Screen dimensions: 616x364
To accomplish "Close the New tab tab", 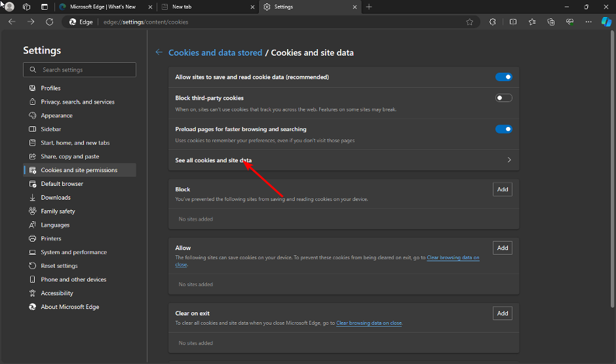I will (x=252, y=7).
